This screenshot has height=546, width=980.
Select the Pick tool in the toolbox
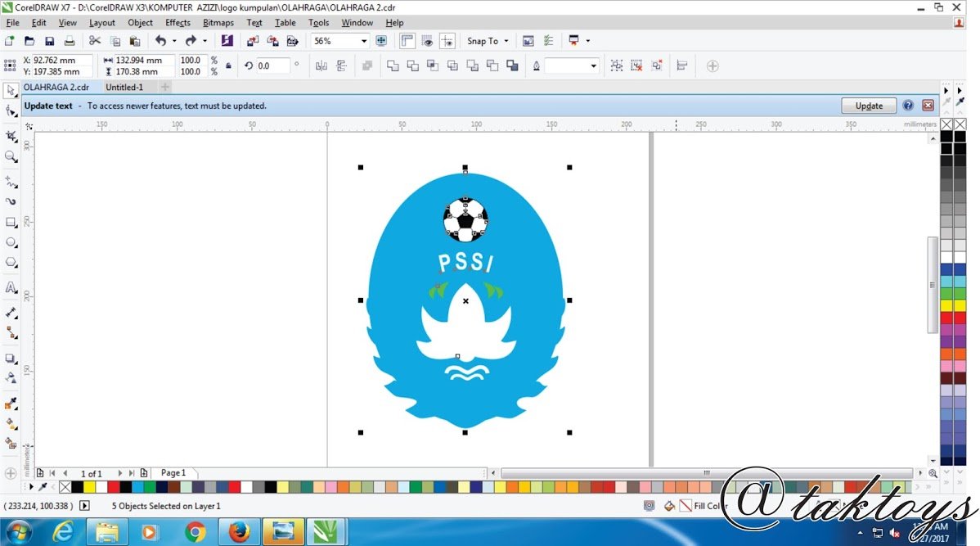(11, 91)
